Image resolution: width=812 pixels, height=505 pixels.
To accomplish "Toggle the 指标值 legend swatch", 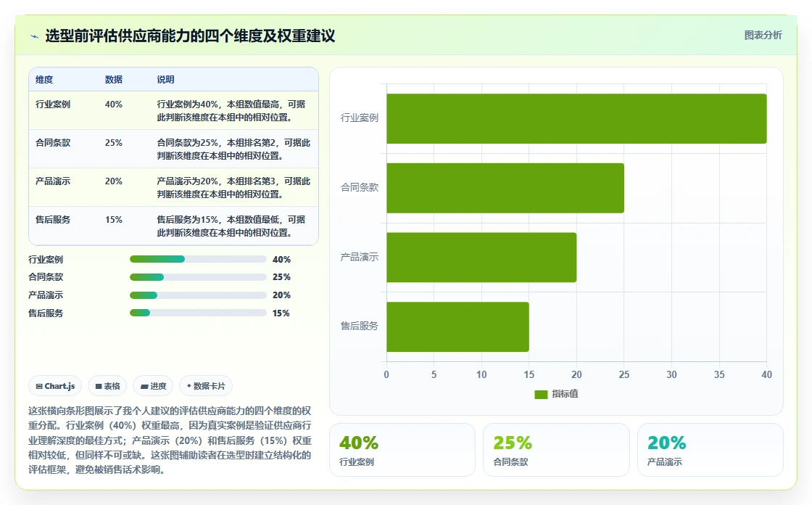I will [541, 395].
